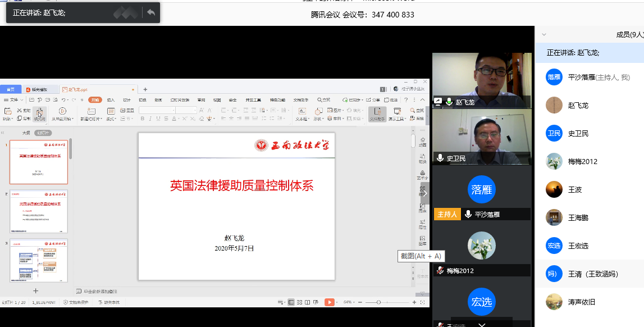This screenshot has width=644, height=327.
Task: Click the Save icon in quick toolbar
Action: (31, 100)
